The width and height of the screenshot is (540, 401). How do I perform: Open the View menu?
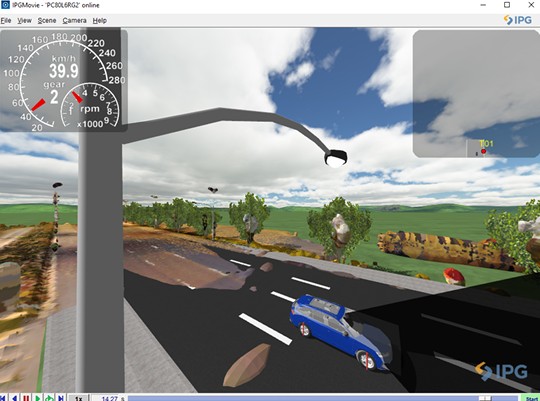(x=24, y=21)
